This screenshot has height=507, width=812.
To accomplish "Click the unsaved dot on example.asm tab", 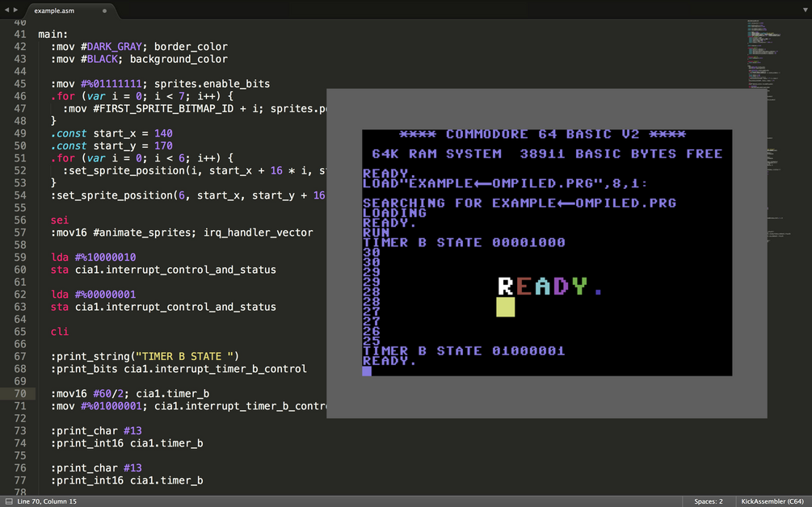I will [x=104, y=10].
